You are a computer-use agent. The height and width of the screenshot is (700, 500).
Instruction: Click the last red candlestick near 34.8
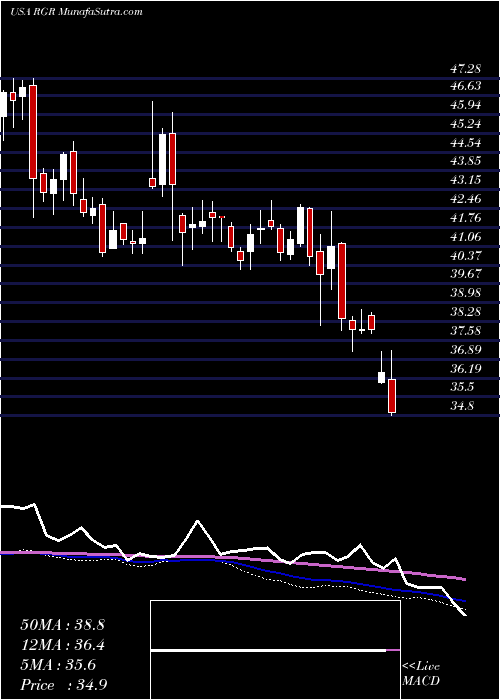[392, 396]
